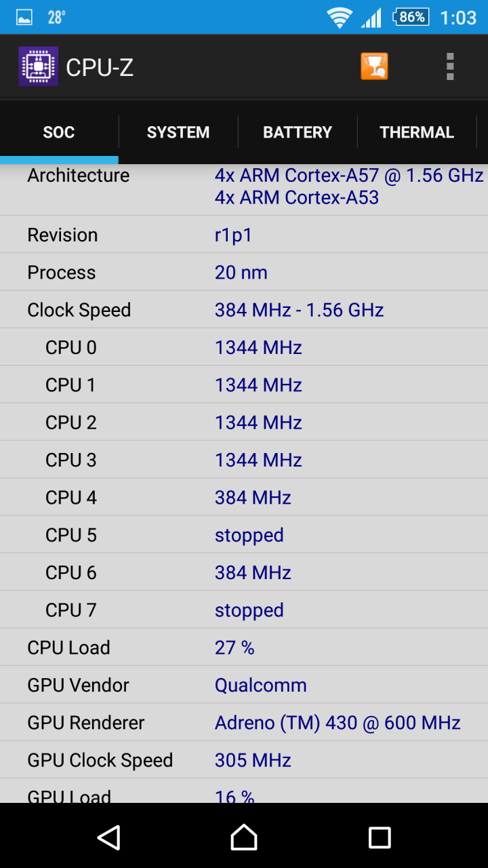The width and height of the screenshot is (488, 868).
Task: Tap the CPU-Z app logo icon
Action: click(38, 66)
